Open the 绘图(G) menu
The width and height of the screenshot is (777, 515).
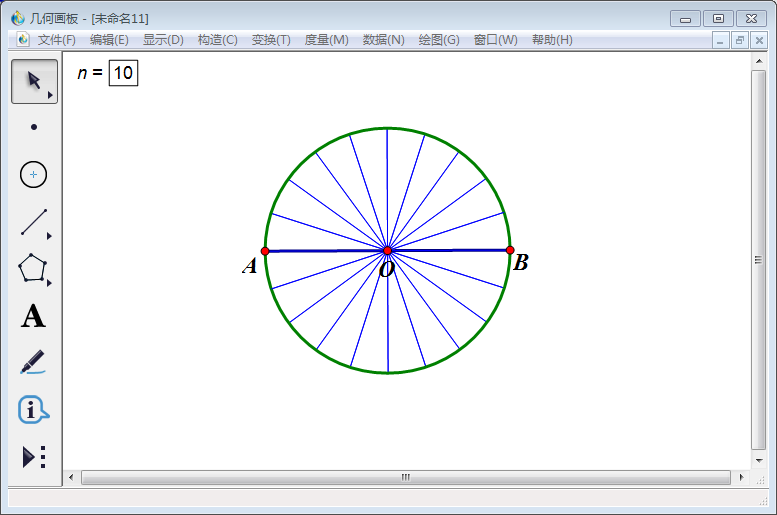(439, 40)
